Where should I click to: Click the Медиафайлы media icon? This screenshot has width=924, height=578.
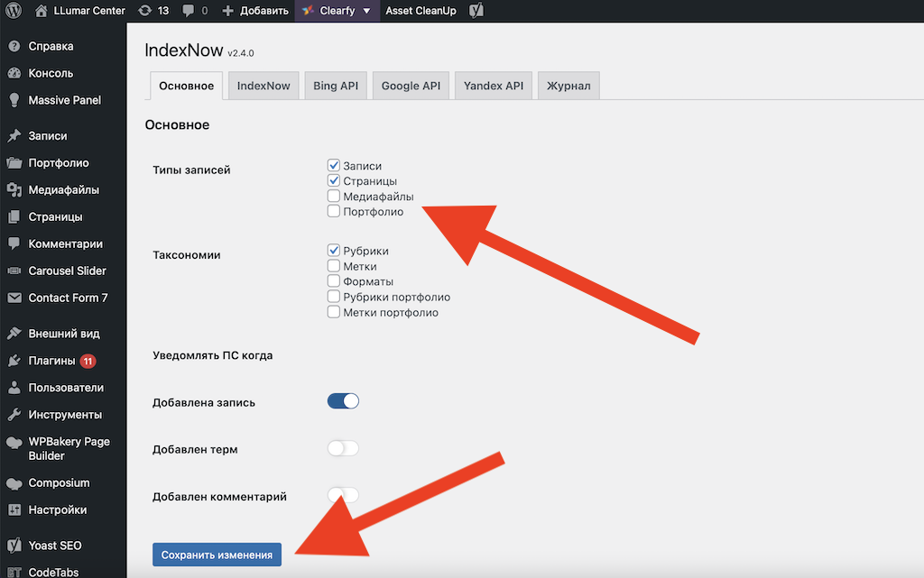tap(14, 190)
